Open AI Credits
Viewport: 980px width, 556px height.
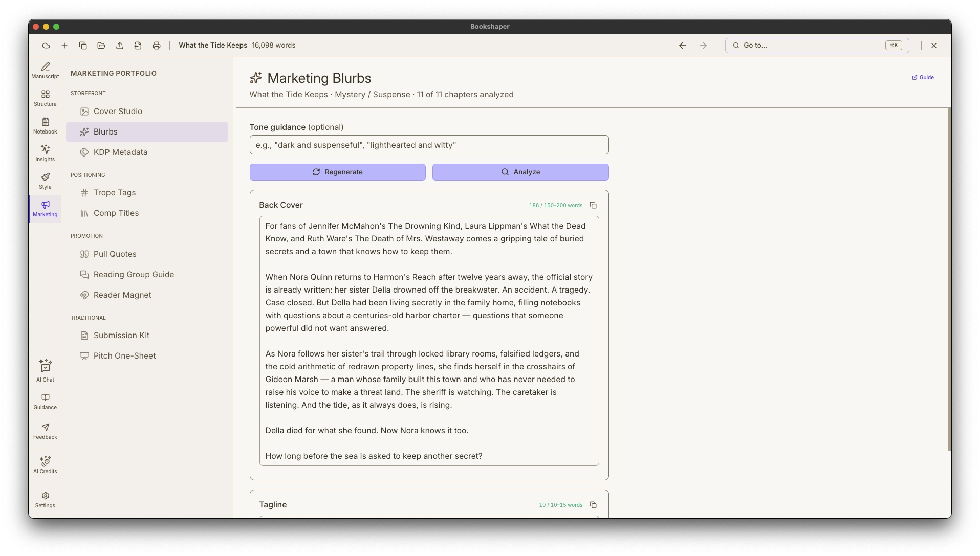pyautogui.click(x=45, y=465)
